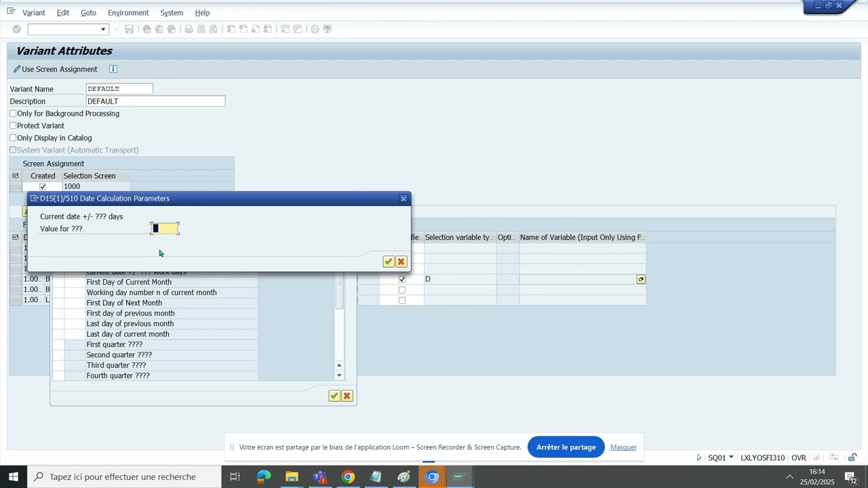
Task: Click the Customize Local Layout monitor icon
Action: coord(328,29)
